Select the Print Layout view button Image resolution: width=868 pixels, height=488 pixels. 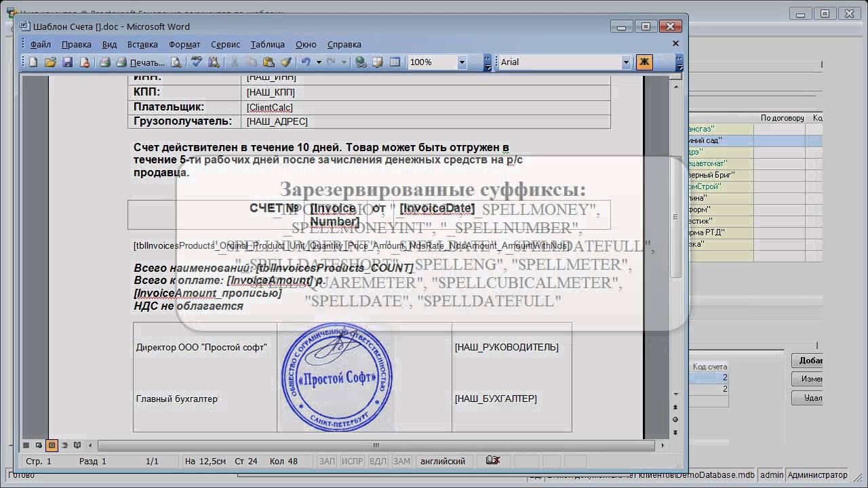52,445
